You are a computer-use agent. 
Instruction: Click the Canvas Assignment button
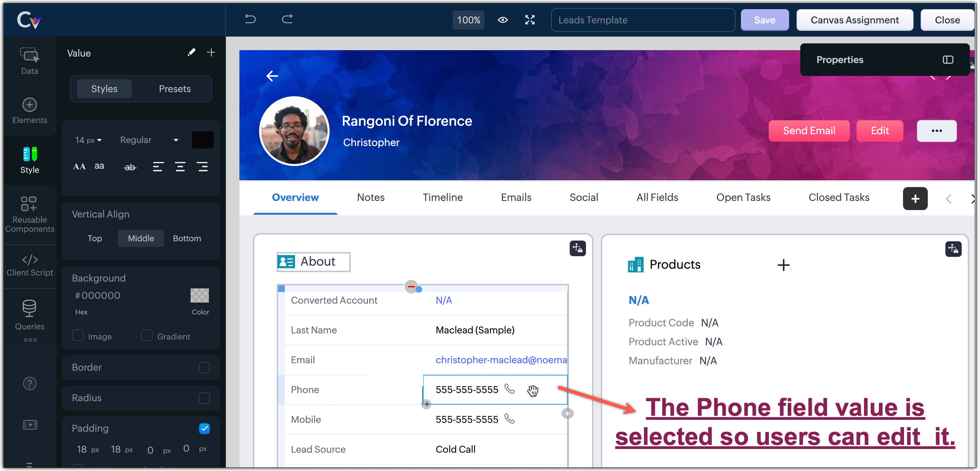pyautogui.click(x=855, y=20)
